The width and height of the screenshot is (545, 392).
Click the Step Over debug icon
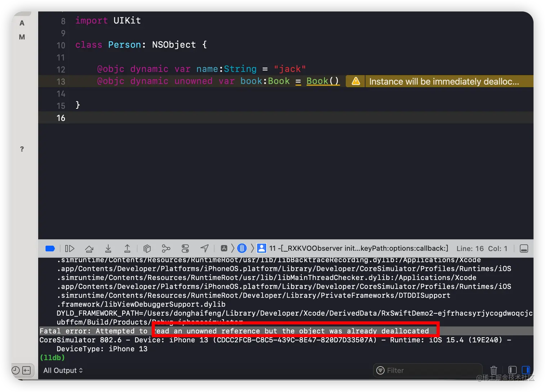click(89, 249)
